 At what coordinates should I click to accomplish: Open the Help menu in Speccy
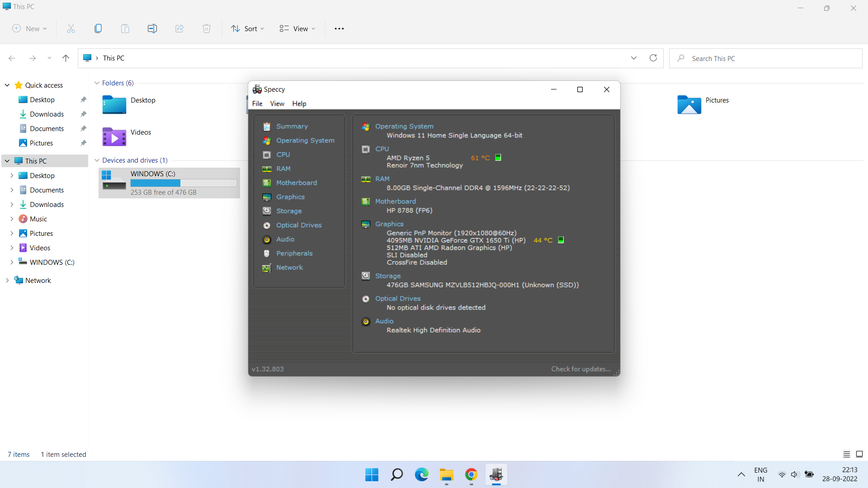click(x=299, y=103)
